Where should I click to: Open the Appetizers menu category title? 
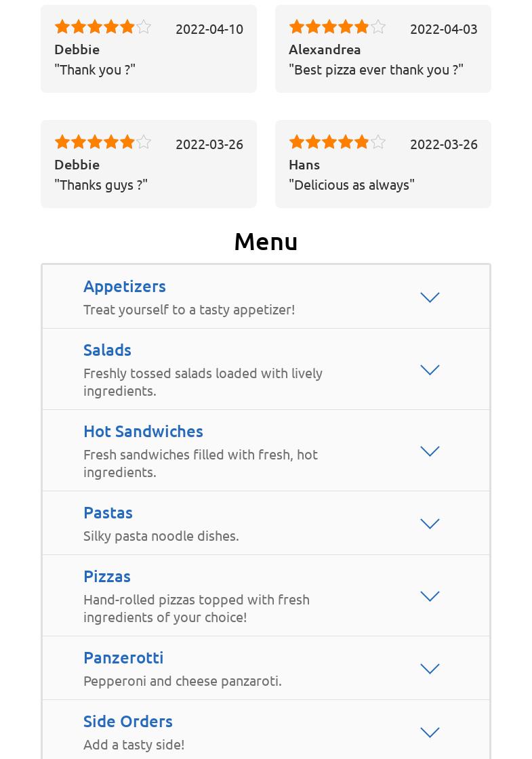(125, 286)
